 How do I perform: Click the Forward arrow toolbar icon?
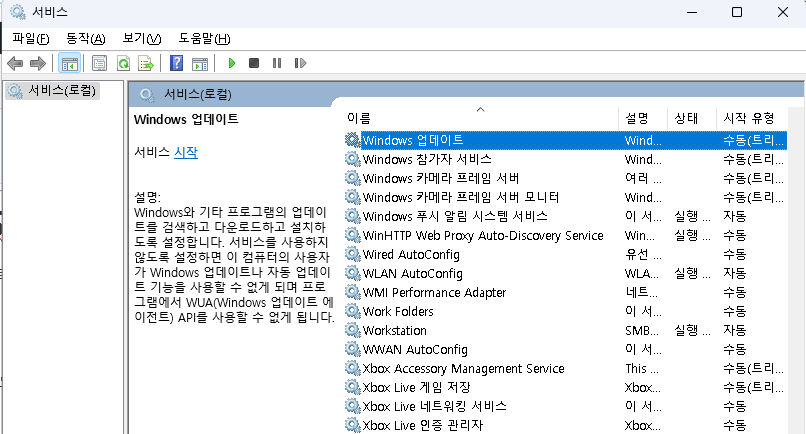[38, 63]
